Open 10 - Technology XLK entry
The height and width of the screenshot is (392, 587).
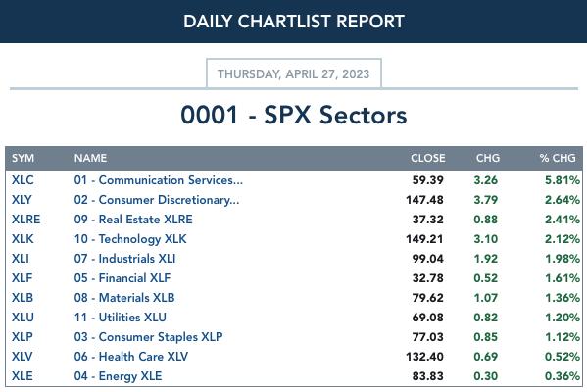pyautogui.click(x=130, y=239)
